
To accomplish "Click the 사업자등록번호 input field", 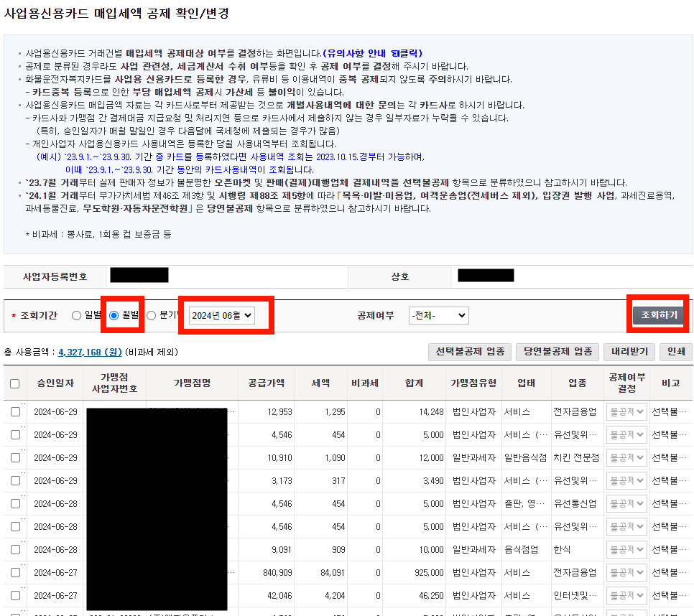I will 139,275.
